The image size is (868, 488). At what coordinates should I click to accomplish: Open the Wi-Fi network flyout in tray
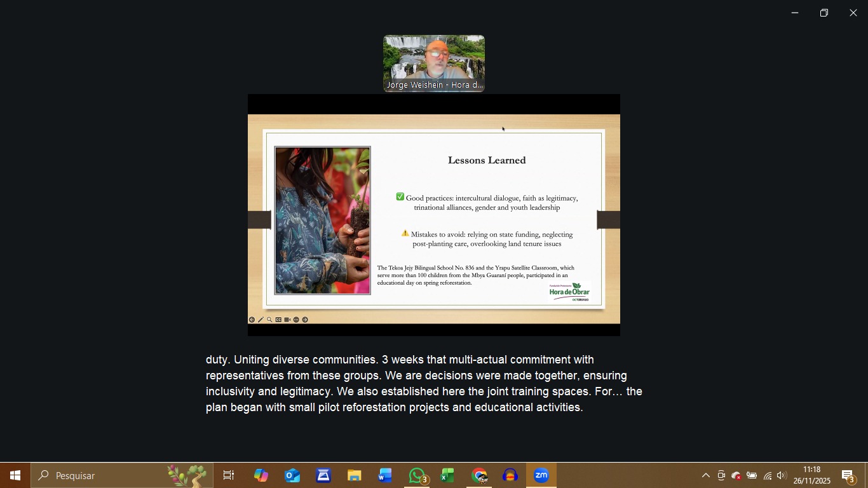coord(768,475)
